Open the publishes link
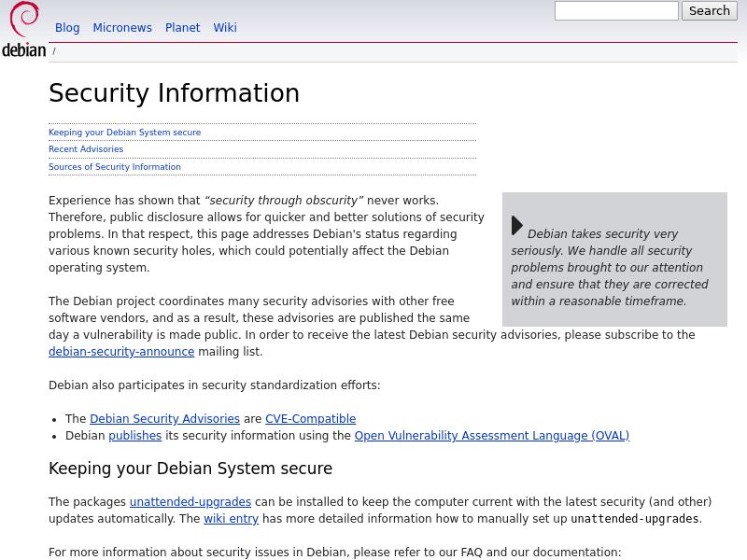The width and height of the screenshot is (747, 560). coord(134,436)
